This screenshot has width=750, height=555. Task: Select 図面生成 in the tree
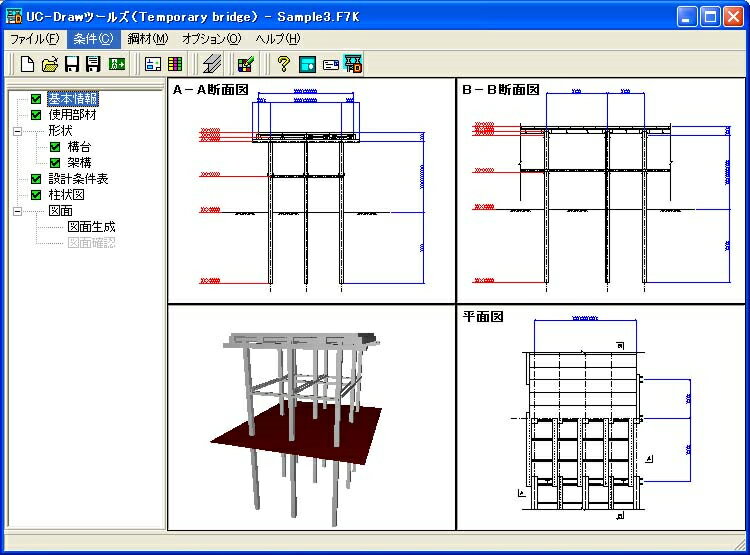(x=91, y=227)
